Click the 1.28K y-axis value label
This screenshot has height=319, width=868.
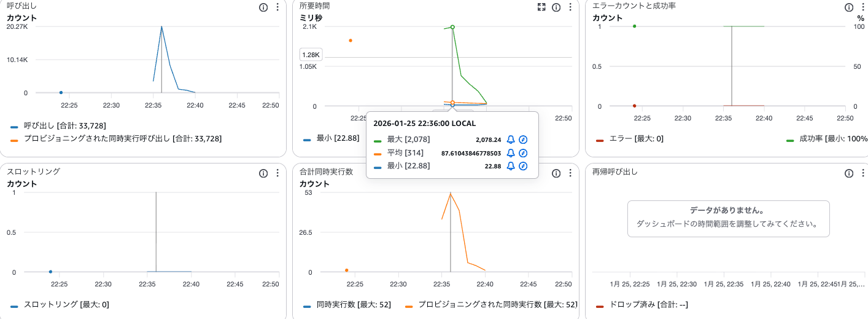pos(311,55)
